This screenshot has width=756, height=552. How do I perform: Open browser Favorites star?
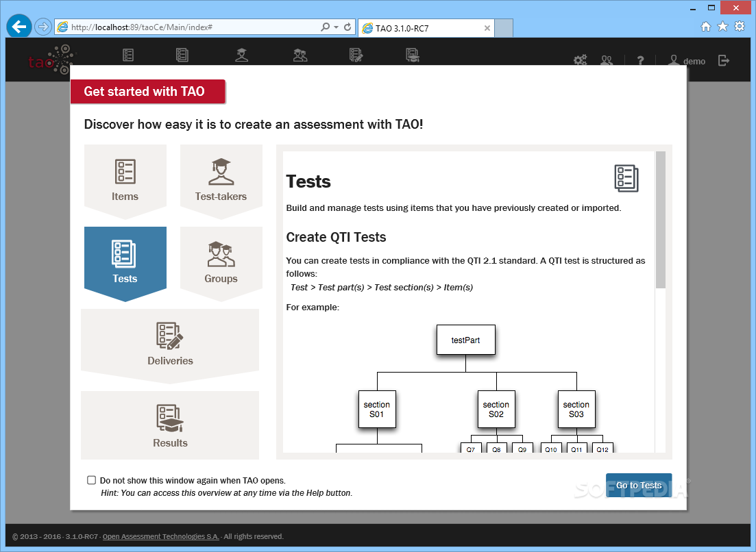(722, 27)
